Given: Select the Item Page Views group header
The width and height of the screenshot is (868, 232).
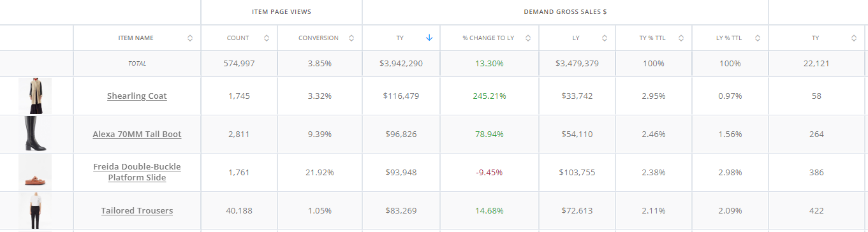Looking at the screenshot, I should 281,12.
